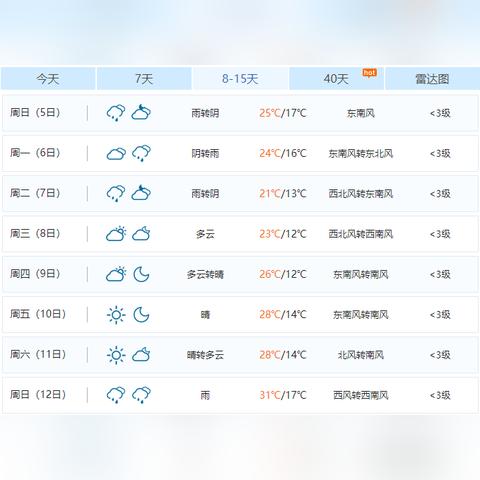Click the temperature 31℃/17℃
The height and width of the screenshot is (480, 480).
point(283,395)
